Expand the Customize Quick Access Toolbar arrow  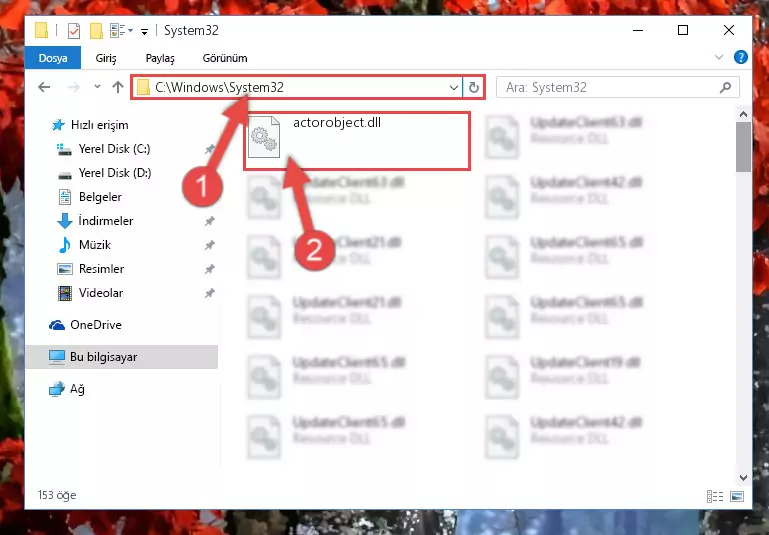144,32
